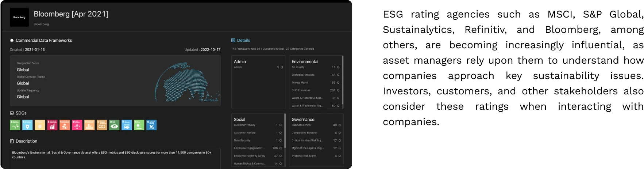This screenshot has width=644, height=169.
Task: Select Business Ethics under Governance
Action: (315, 125)
